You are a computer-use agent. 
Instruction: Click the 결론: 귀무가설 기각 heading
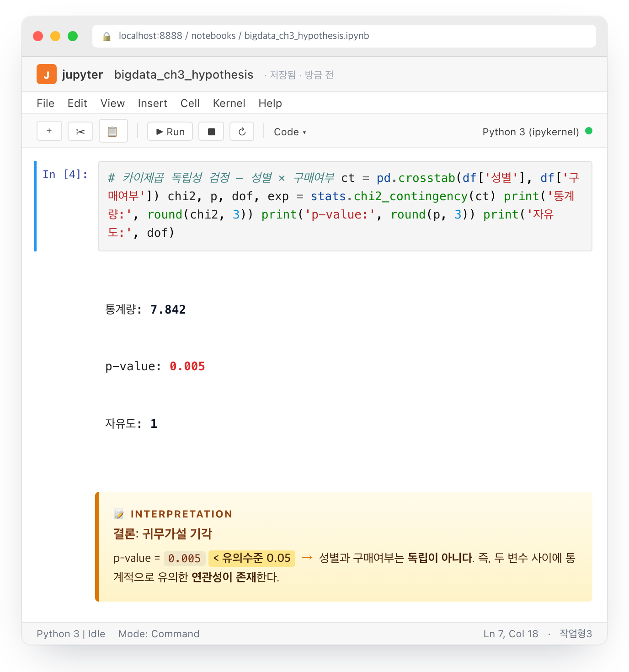[x=163, y=533]
